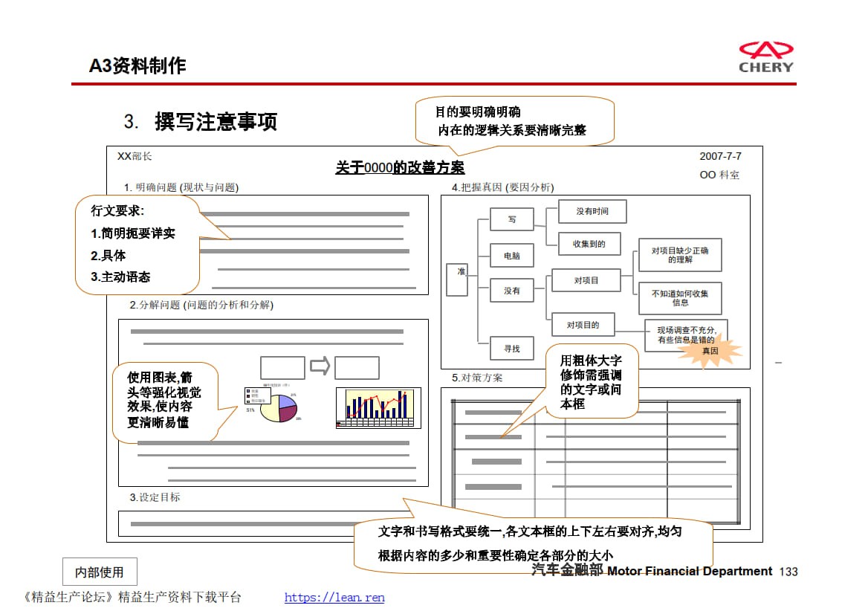Click the heading A3资料制作
This screenshot has width=868, height=614.
point(137,65)
